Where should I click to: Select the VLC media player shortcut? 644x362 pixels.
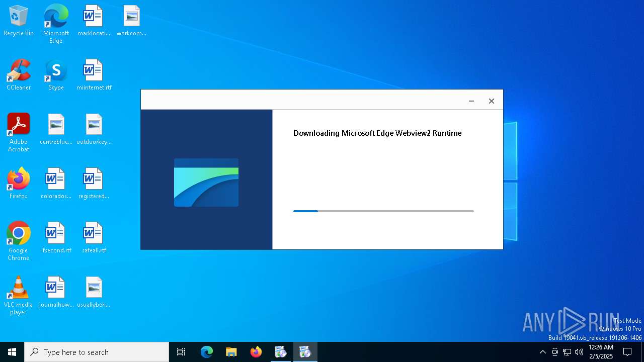tap(19, 296)
